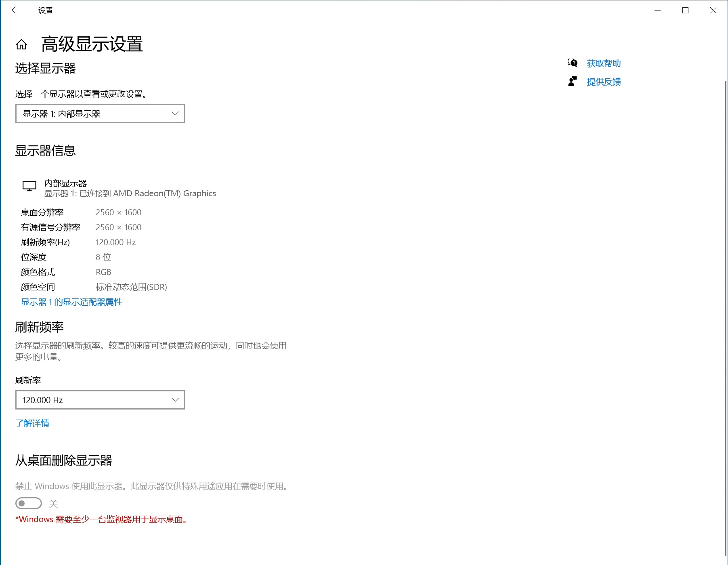The image size is (728, 565).
Task: Click inside the display selector combo box
Action: 81,113
